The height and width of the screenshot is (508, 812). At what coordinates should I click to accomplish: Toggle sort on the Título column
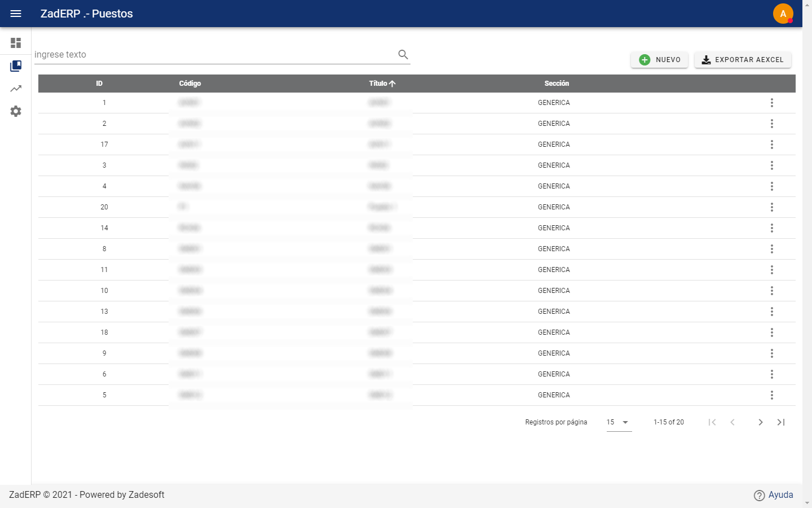tap(382, 84)
